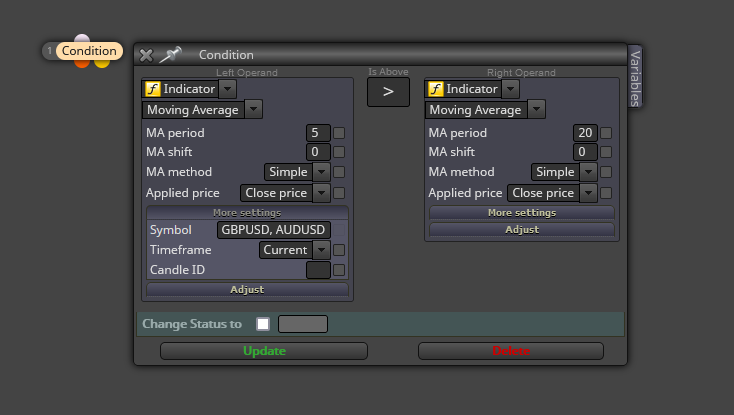Screen dimensions: 734x415
Task: Open left operand Moving Average dropdown
Action: pyautogui.click(x=253, y=109)
